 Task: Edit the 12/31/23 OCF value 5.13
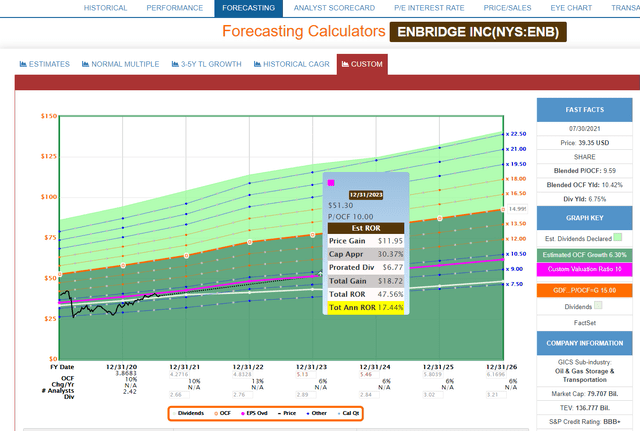tap(306, 374)
